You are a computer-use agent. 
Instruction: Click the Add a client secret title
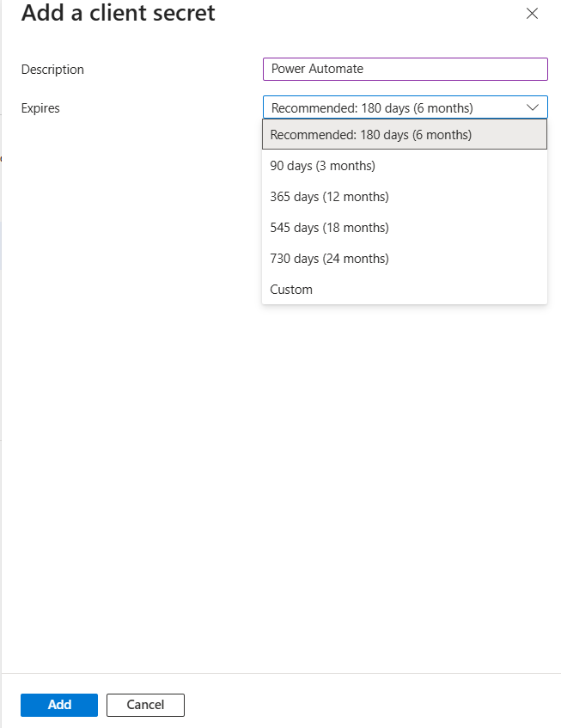118,13
